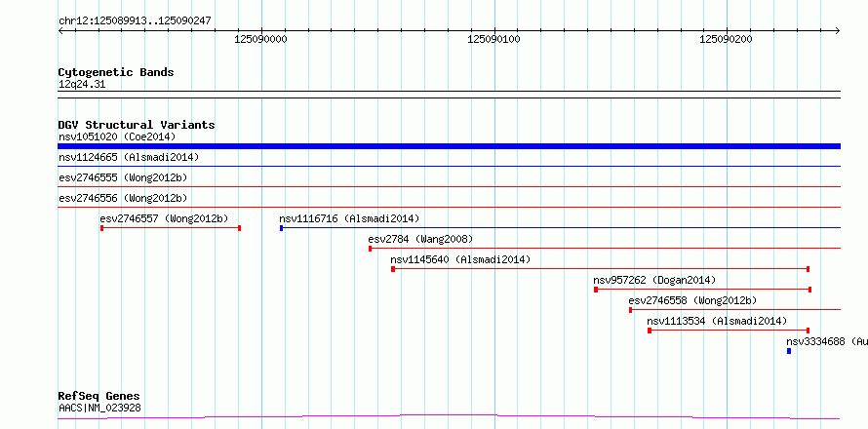Screen dimensions: 868x429
Task: Open the DGV Structural Variants track title
Action: [x=137, y=125]
